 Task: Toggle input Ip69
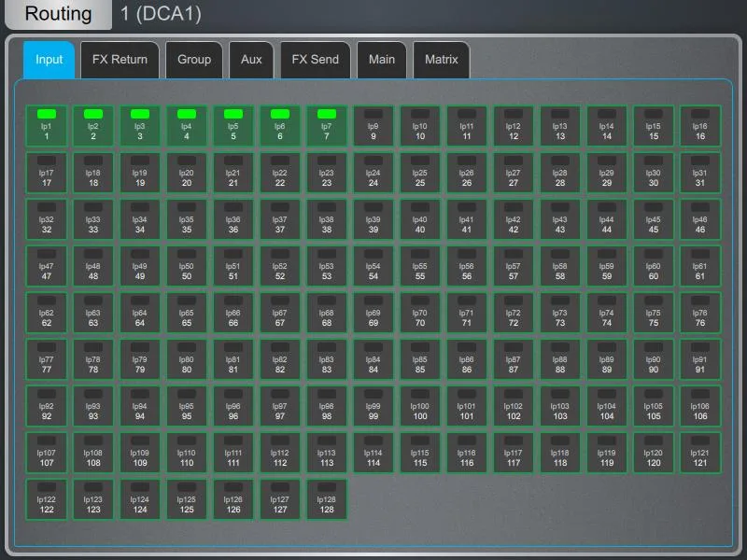click(x=373, y=313)
